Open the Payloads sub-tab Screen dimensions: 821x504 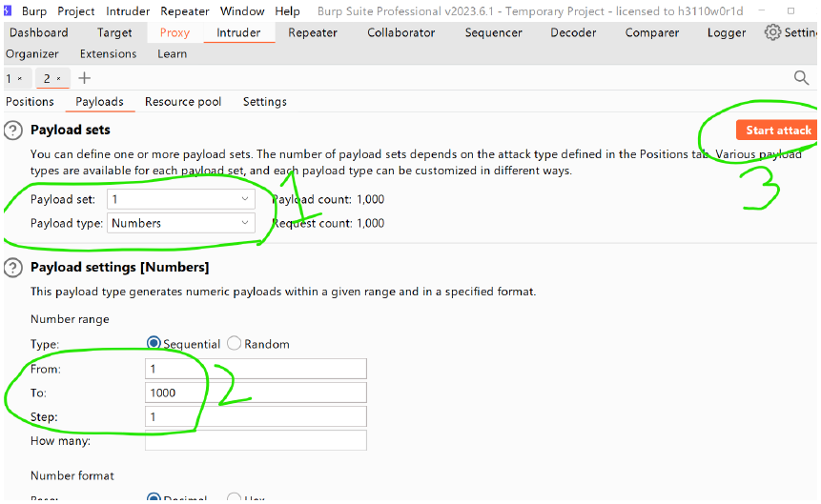(x=99, y=102)
